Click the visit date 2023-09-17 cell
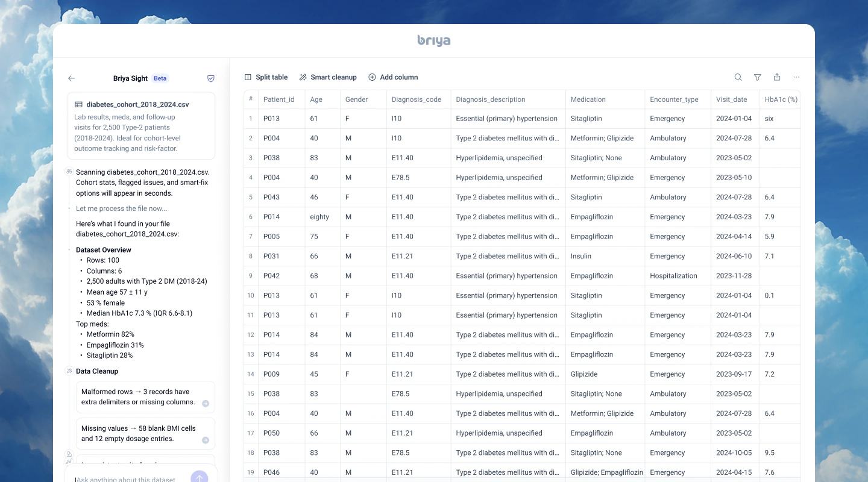This screenshot has width=868, height=482. 735,374
